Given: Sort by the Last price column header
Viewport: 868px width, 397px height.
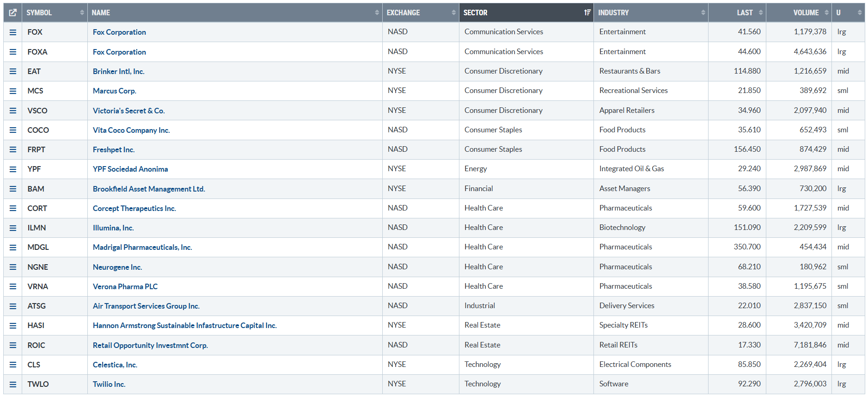Looking at the screenshot, I should pyautogui.click(x=745, y=13).
